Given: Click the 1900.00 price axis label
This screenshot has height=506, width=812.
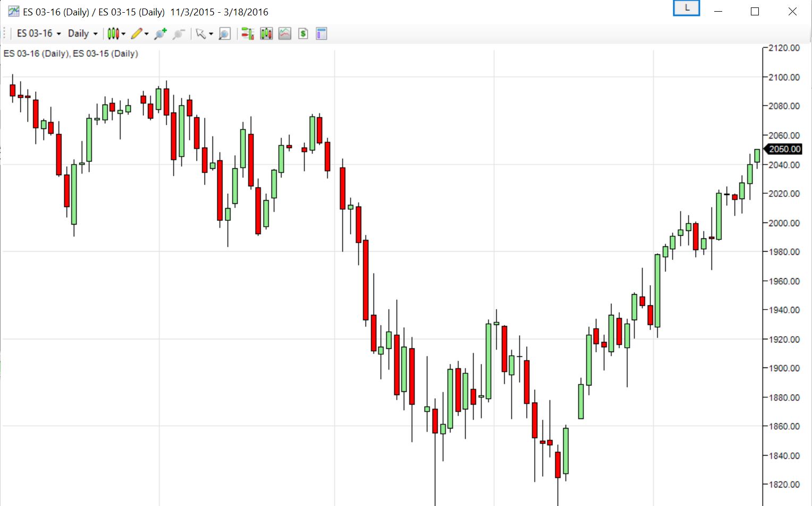Looking at the screenshot, I should tap(784, 368).
